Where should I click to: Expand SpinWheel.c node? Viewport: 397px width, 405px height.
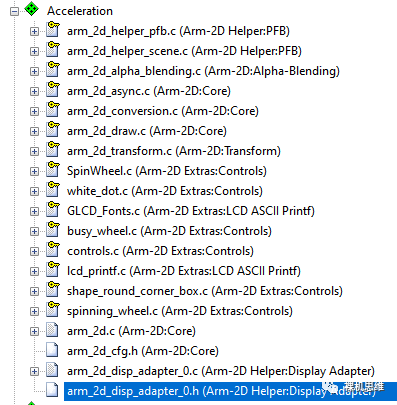pyautogui.click(x=34, y=172)
